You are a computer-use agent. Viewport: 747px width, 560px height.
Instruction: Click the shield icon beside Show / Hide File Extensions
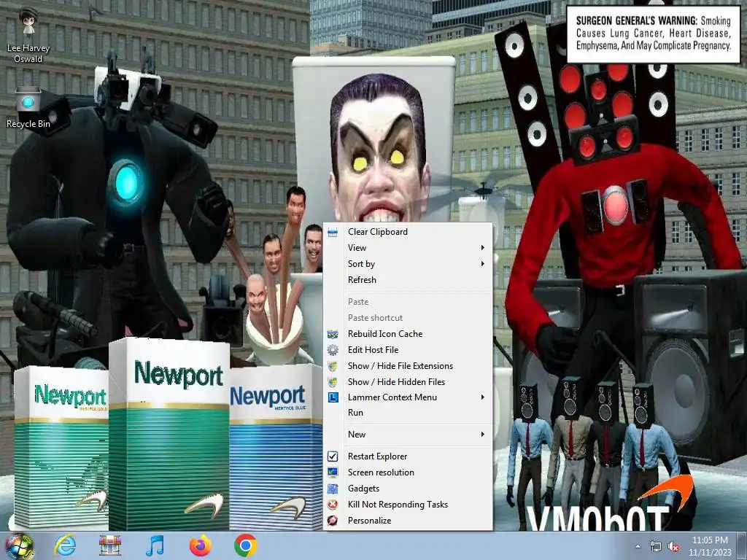333,366
